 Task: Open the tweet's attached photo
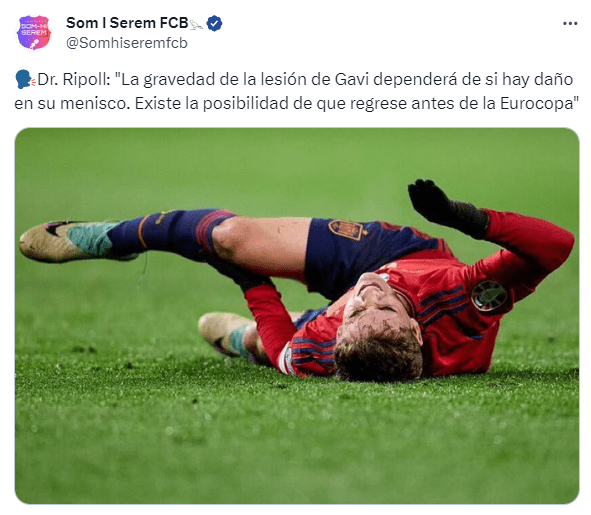(x=297, y=316)
